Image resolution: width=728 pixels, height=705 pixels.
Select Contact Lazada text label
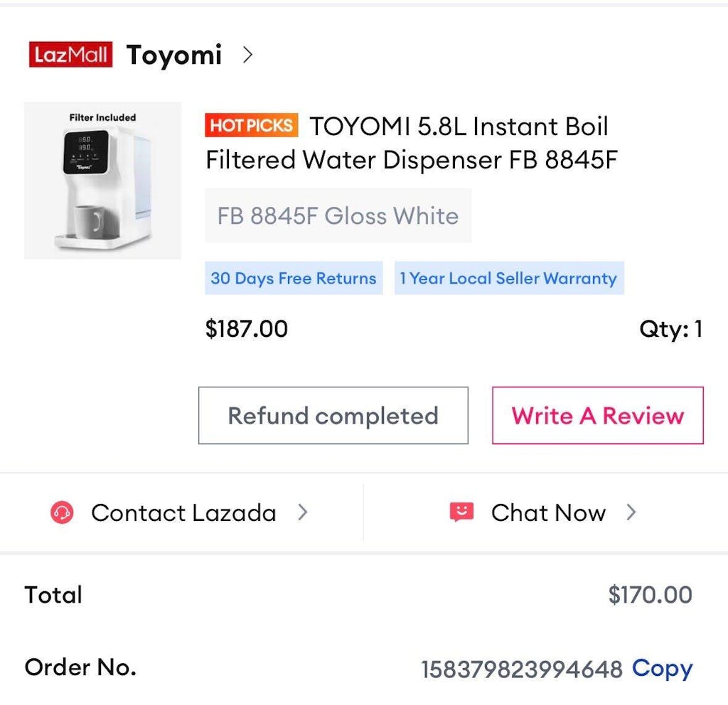coord(183,512)
